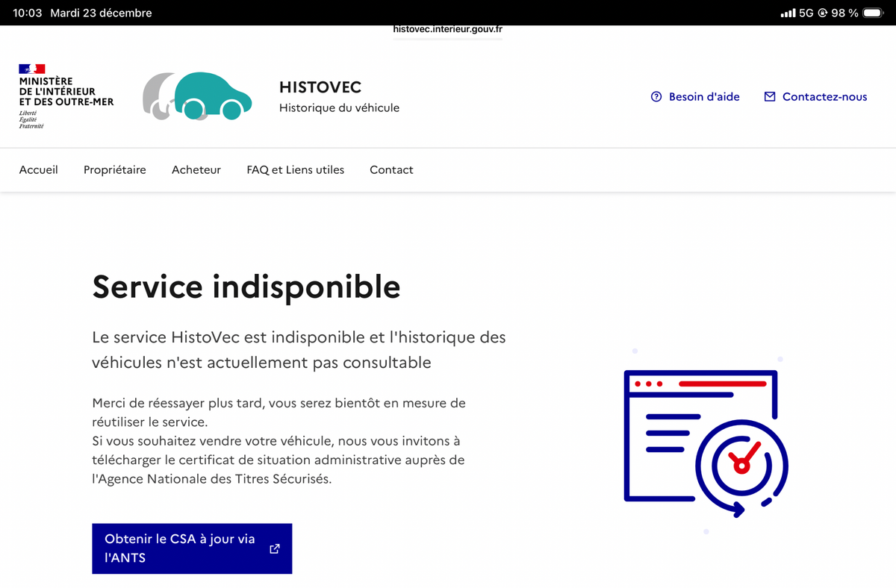Image resolution: width=896 pixels, height=588 pixels.
Task: Click the HistoVec teal car logo
Action: tap(198, 96)
